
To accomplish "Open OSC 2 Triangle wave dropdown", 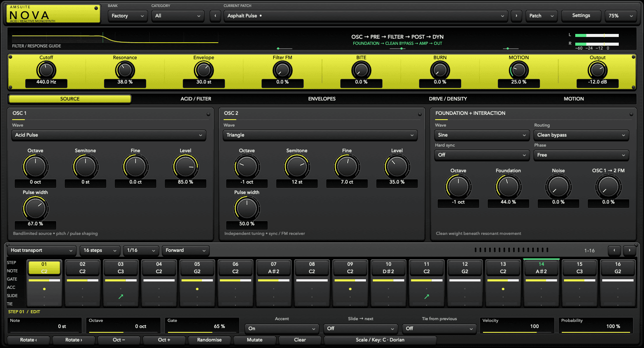I will 320,135.
